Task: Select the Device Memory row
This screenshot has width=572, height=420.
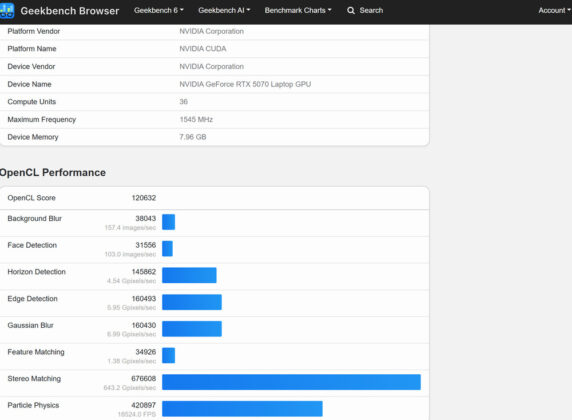Action: (x=214, y=137)
